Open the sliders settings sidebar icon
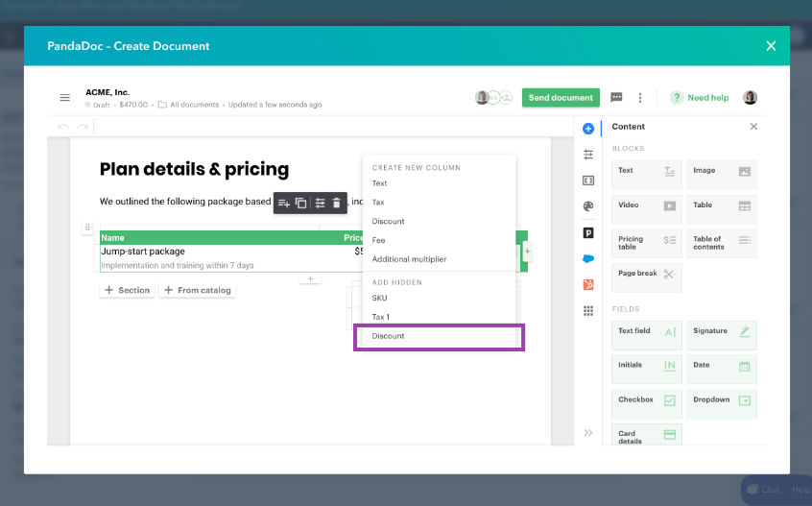812x506 pixels. click(x=588, y=155)
